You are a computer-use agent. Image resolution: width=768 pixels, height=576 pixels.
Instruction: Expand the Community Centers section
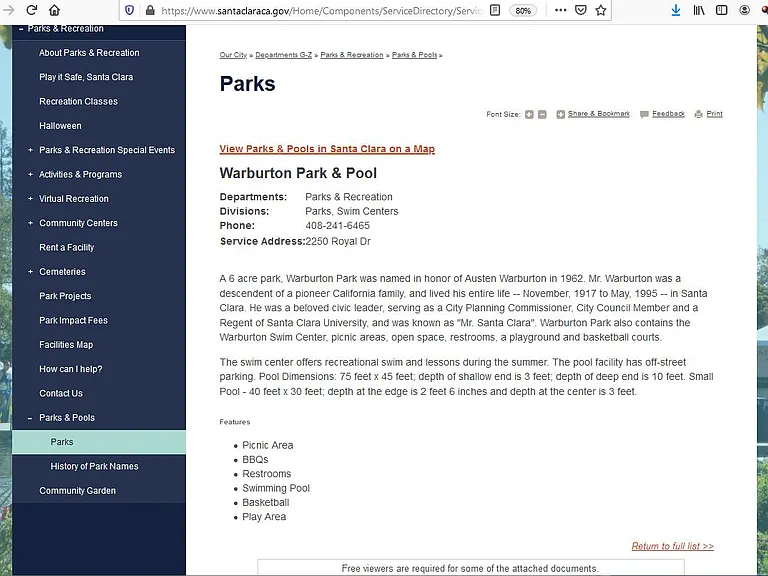click(30, 223)
